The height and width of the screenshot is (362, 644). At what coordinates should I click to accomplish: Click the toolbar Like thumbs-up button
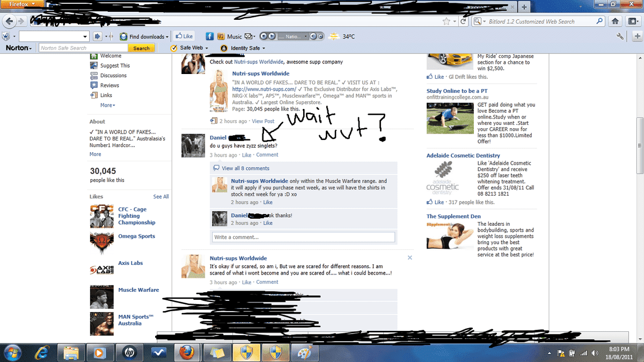pyautogui.click(x=184, y=36)
